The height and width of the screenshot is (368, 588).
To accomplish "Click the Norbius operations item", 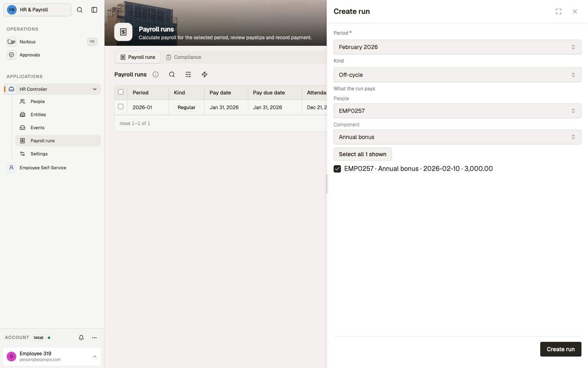I will coord(52,42).
